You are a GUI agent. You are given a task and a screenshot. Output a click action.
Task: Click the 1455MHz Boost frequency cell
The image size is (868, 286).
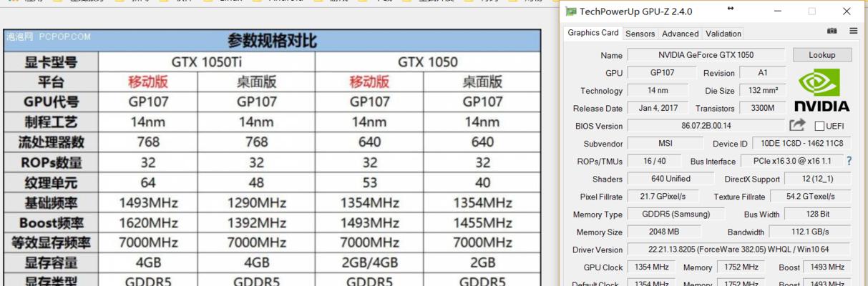(482, 223)
